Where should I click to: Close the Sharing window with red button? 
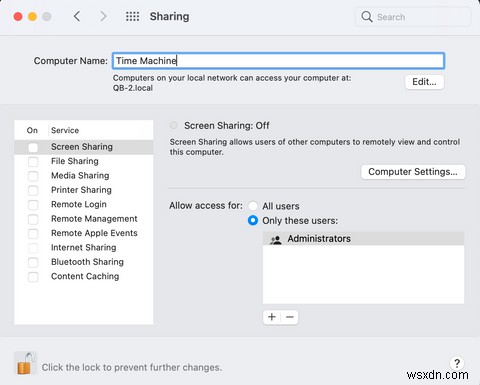coord(18,16)
